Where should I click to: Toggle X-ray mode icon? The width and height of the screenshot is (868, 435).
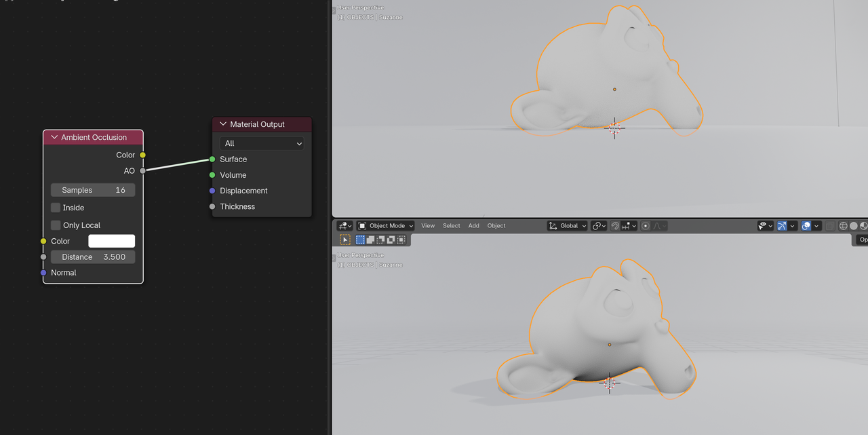tap(830, 226)
